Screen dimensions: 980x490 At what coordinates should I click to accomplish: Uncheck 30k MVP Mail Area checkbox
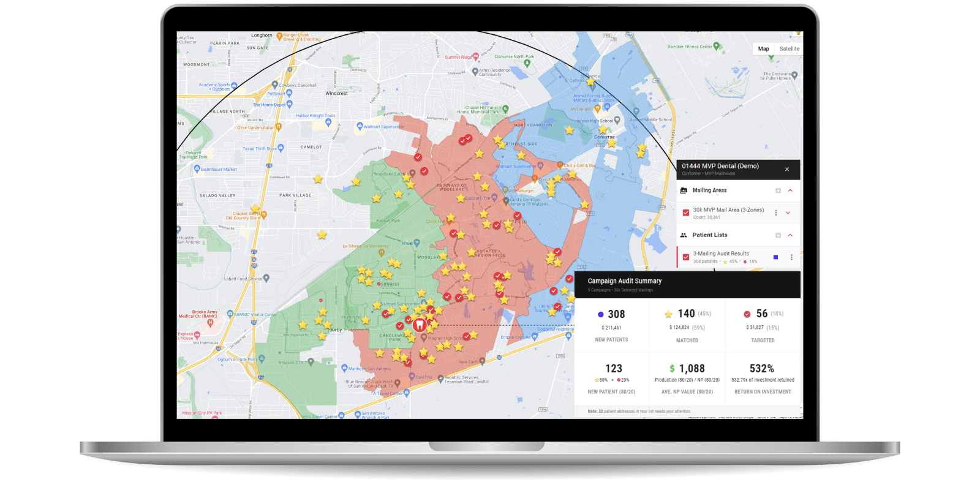686,213
